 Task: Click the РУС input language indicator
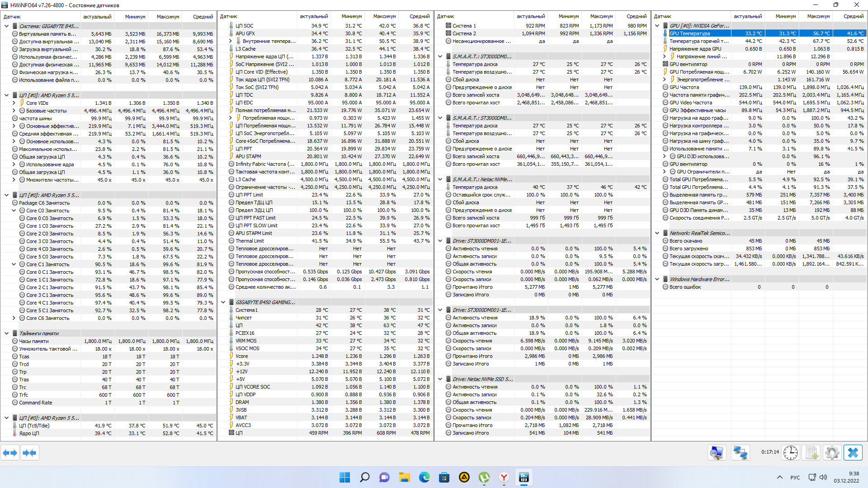(795, 477)
